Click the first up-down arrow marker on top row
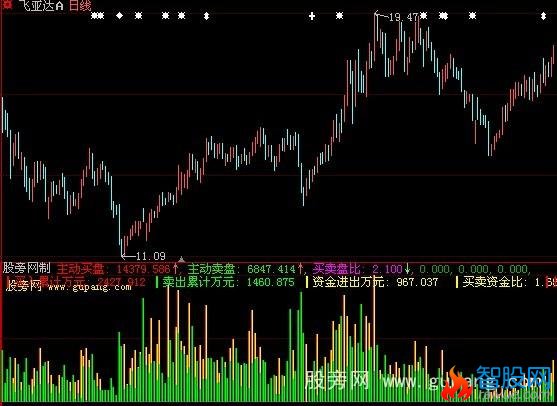 click(206, 16)
